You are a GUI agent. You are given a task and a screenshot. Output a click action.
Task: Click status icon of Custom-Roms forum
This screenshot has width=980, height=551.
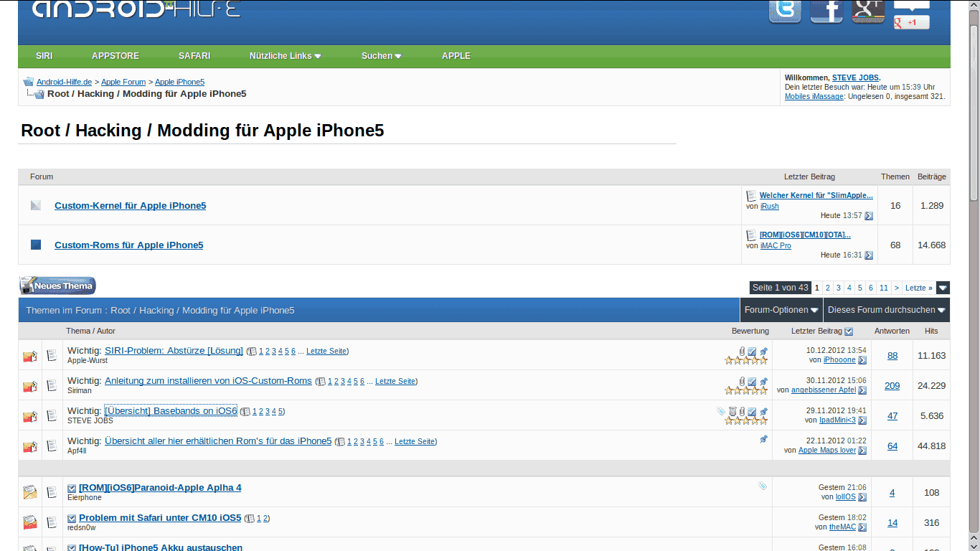click(36, 245)
